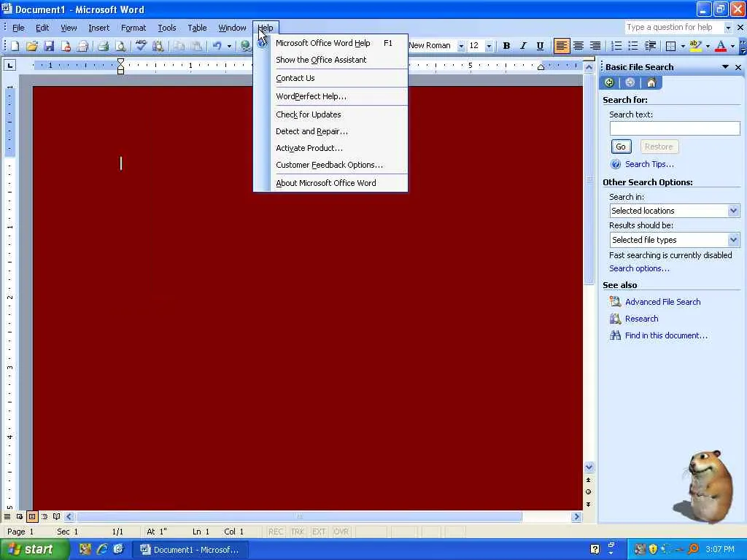Click the Open folder toolbar icon
Screen dimensions: 747x560
pyautogui.click(x=32, y=46)
